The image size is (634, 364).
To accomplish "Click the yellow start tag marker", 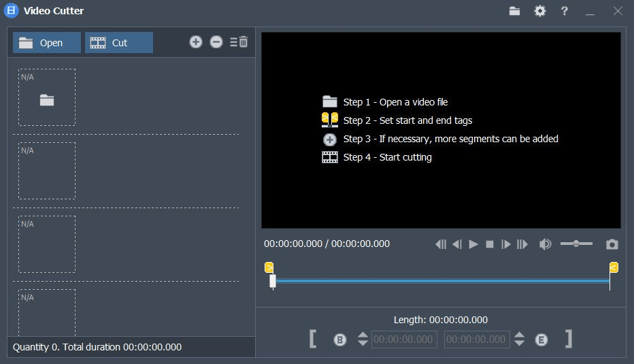I will [269, 267].
